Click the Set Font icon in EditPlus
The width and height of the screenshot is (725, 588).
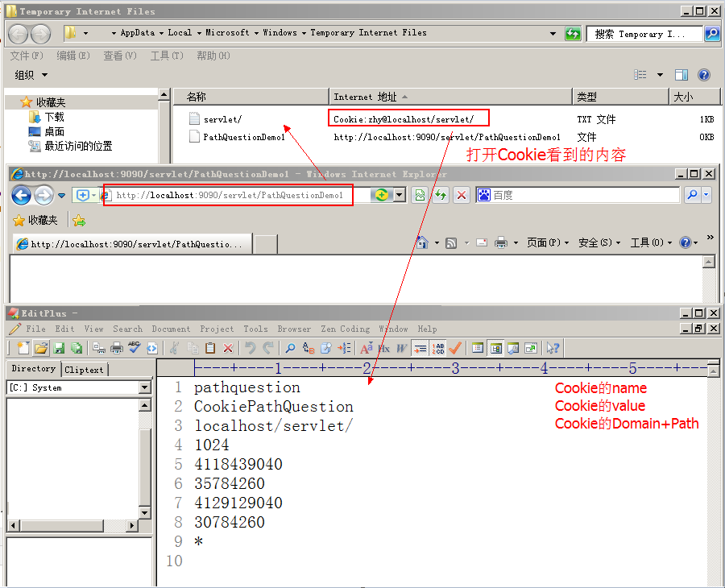click(x=367, y=348)
